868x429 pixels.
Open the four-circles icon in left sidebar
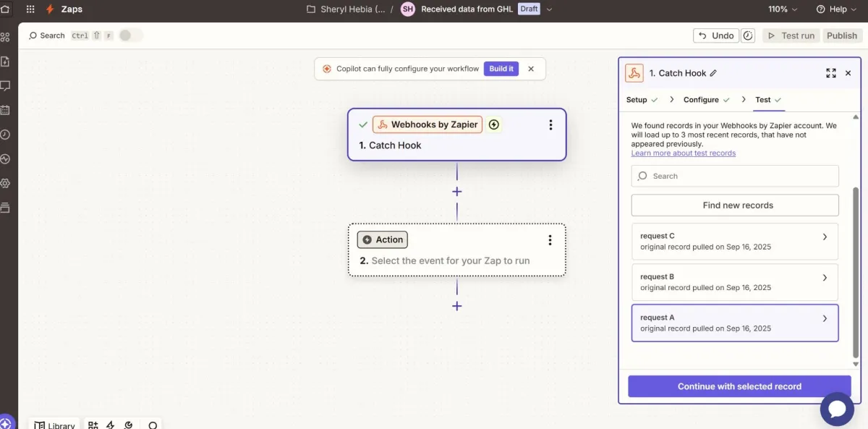5,37
